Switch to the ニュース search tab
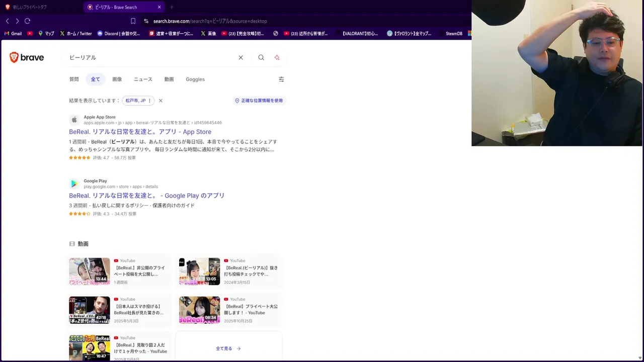This screenshot has width=644, height=362. [143, 79]
